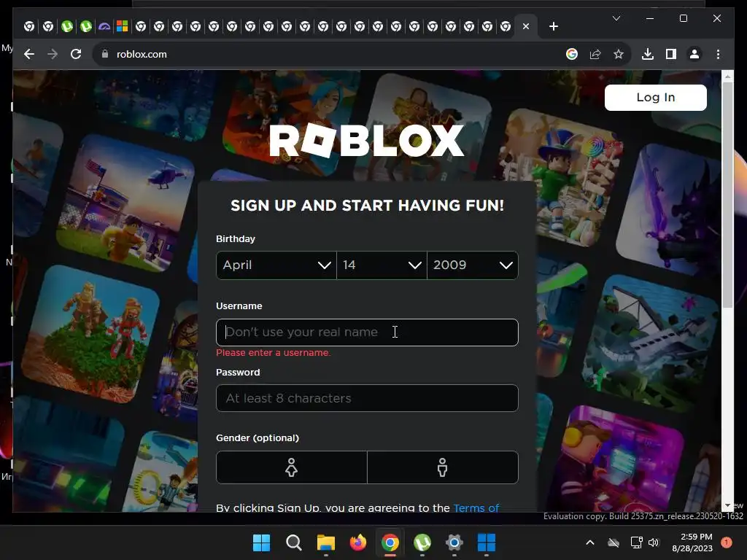Click the Google icon in the address bar

click(572, 54)
